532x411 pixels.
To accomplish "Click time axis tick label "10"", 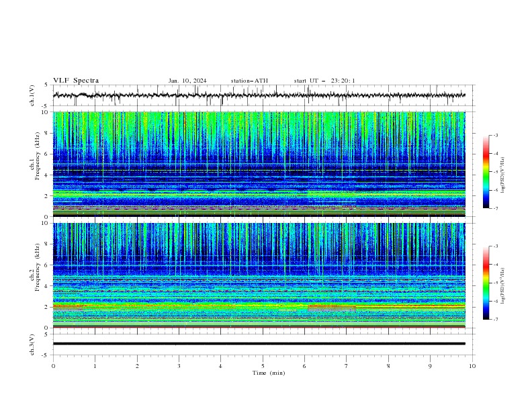I will [472, 366].
